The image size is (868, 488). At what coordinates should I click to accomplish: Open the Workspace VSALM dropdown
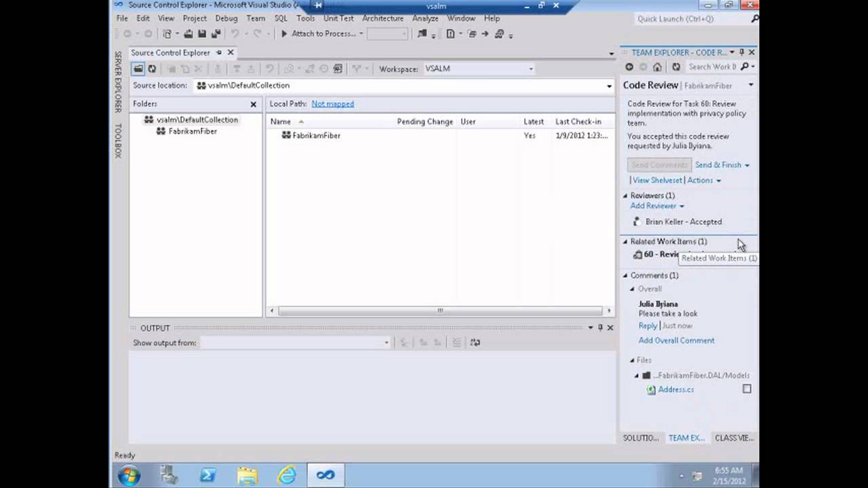click(x=530, y=68)
